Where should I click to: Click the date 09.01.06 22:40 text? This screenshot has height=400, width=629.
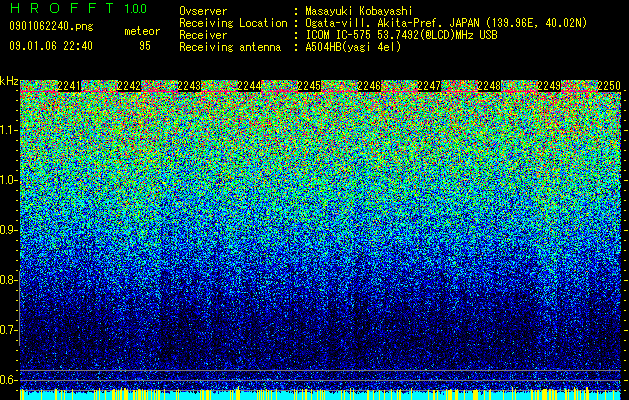pos(51,46)
